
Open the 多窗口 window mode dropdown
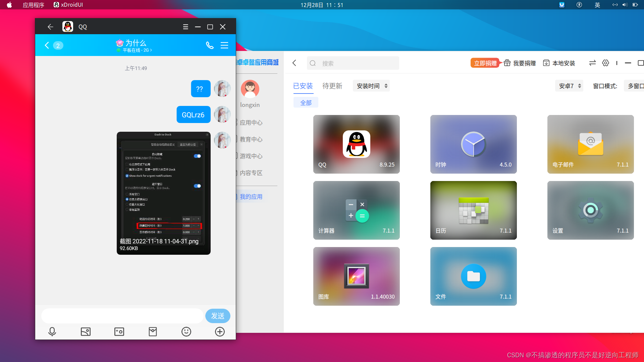[636, 86]
